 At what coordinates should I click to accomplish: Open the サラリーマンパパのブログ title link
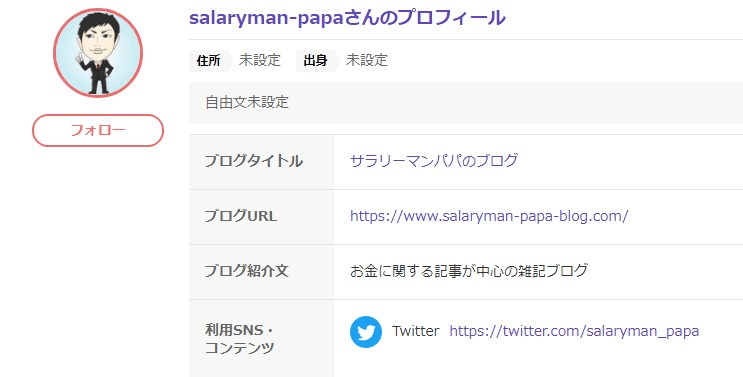pyautogui.click(x=434, y=161)
